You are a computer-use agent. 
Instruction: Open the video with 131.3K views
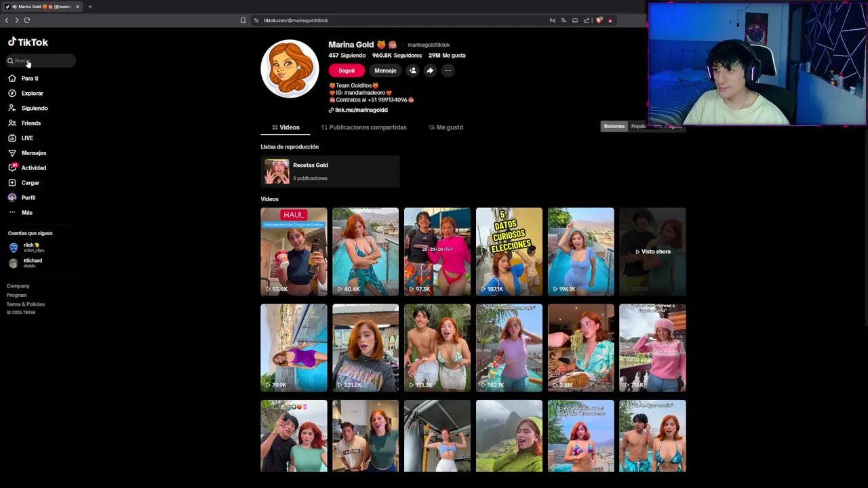437,348
